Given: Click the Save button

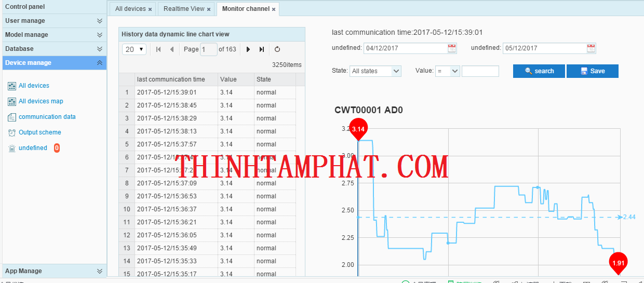Looking at the screenshot, I should (x=592, y=71).
